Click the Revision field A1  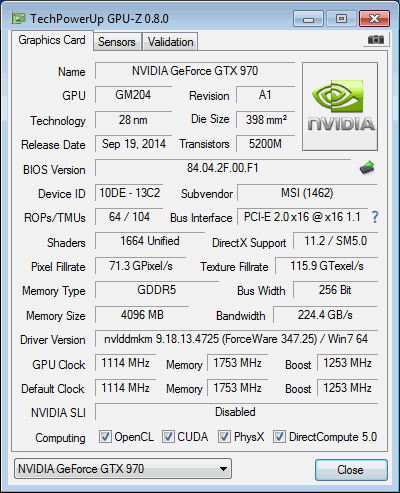click(x=265, y=95)
